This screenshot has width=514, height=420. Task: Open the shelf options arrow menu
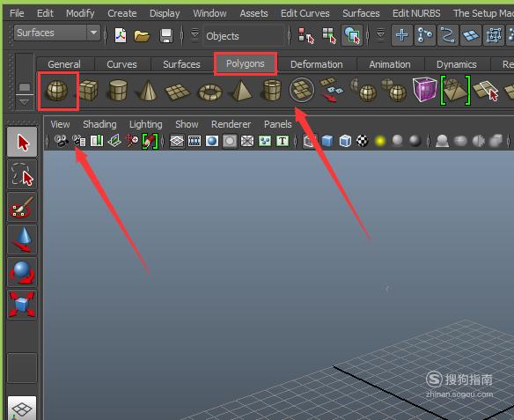[25, 102]
